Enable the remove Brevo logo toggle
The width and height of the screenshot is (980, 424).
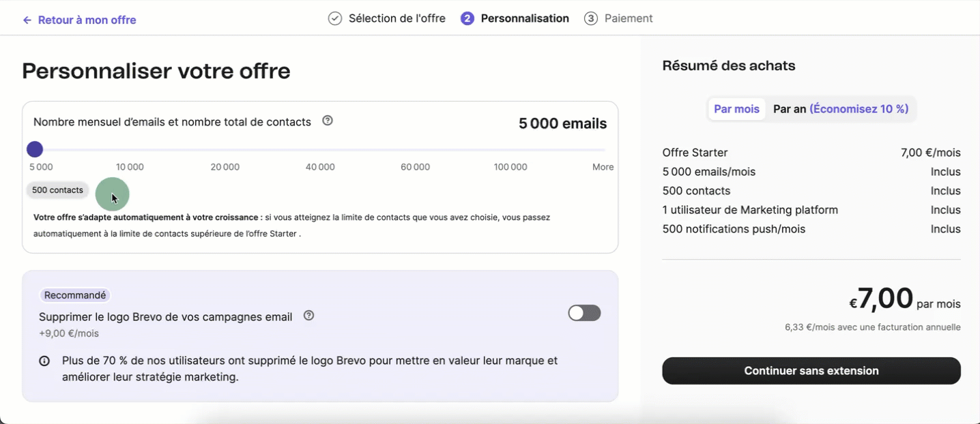click(584, 313)
